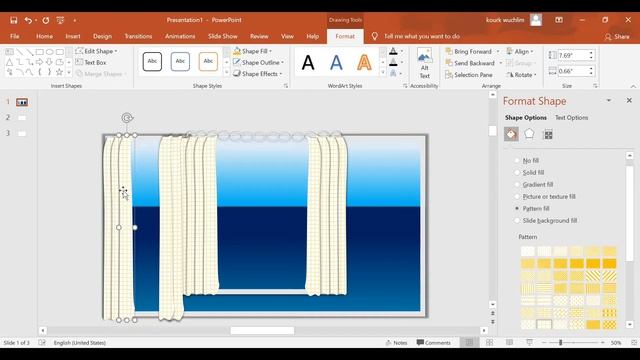Start Slide Show from status bar icon

[x=529, y=343]
